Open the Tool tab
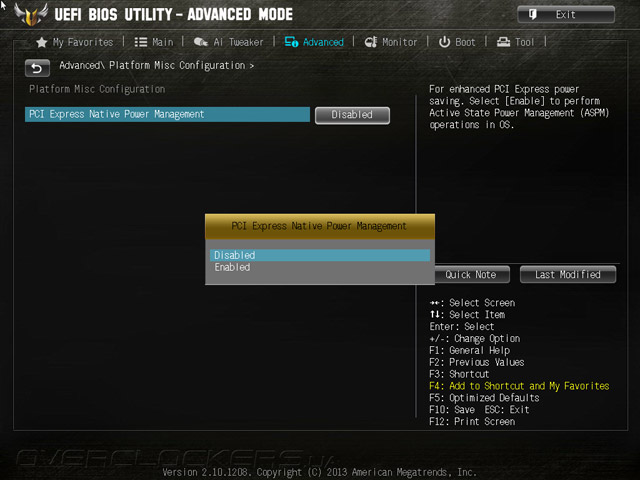The width and height of the screenshot is (640, 480). pos(515,42)
